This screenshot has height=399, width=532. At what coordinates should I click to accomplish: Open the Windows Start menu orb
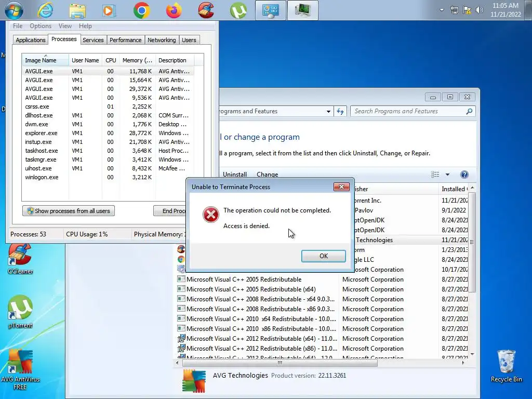(x=14, y=10)
